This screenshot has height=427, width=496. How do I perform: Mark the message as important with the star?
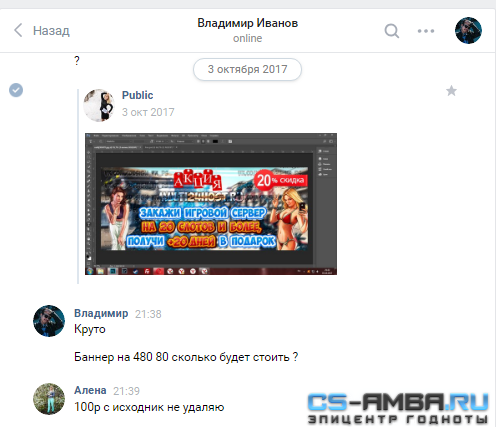coord(451,91)
